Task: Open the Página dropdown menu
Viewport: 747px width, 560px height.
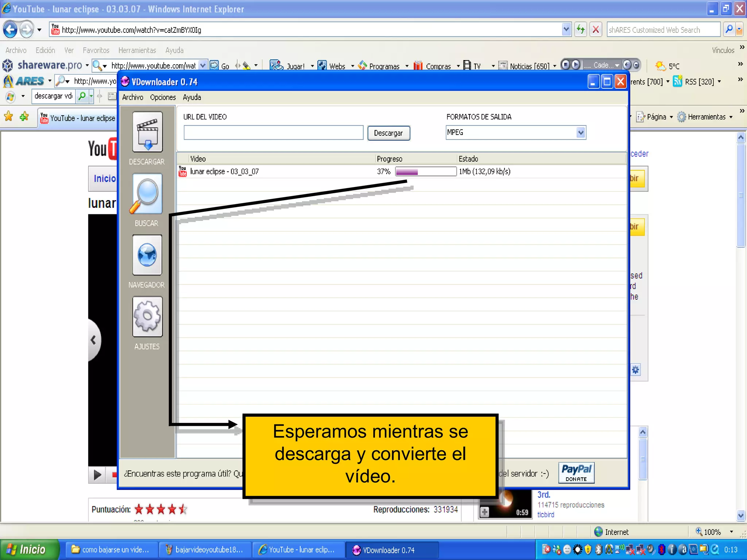Action: point(655,117)
